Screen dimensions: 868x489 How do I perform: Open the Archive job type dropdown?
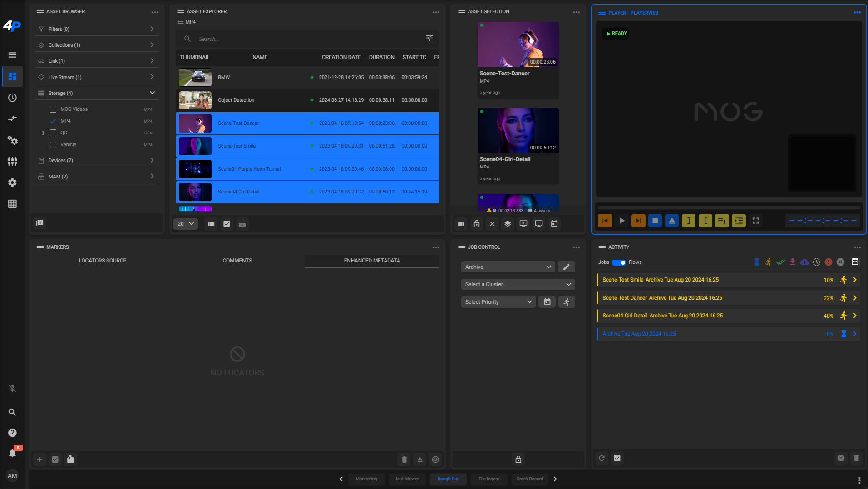click(x=508, y=267)
